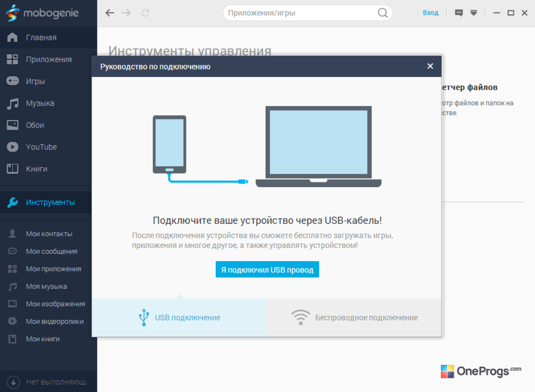The height and width of the screenshot is (392, 535).
Task: Click Нет выполняющ... status text
Action: [58, 382]
